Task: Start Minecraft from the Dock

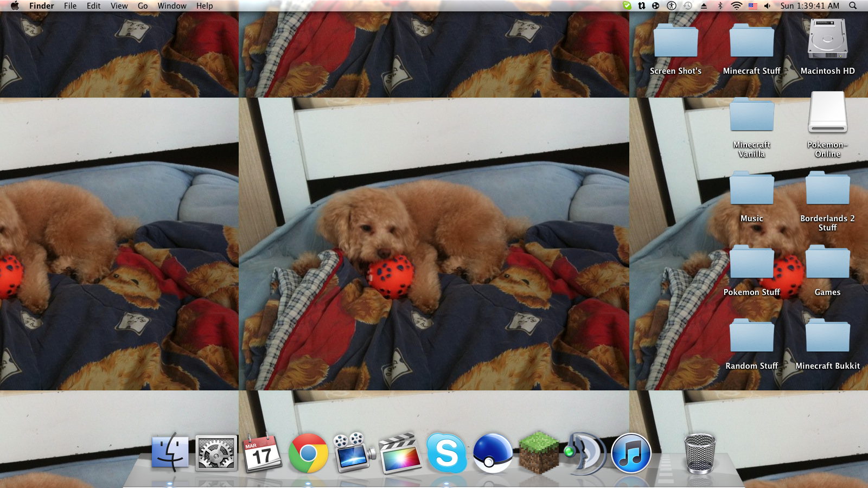Action: [539, 453]
